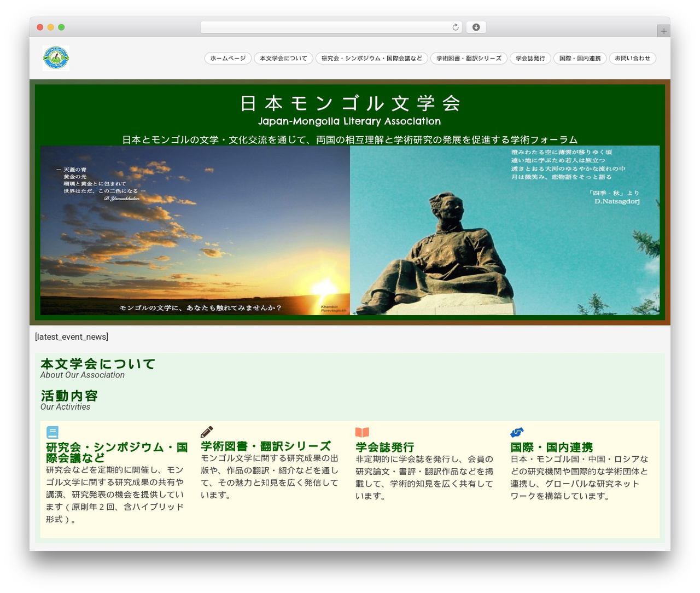Click the About Our Association caption
Image resolution: width=700 pixels, height=593 pixels.
83,375
